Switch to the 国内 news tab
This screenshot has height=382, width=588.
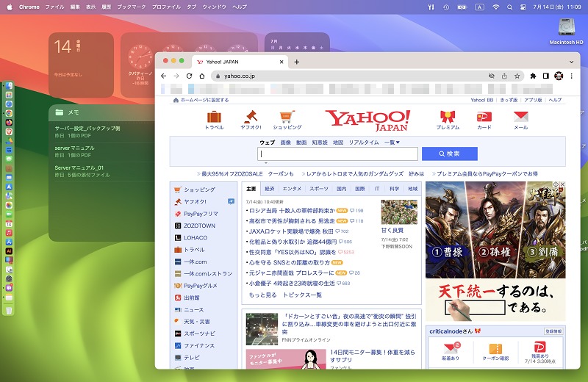341,189
